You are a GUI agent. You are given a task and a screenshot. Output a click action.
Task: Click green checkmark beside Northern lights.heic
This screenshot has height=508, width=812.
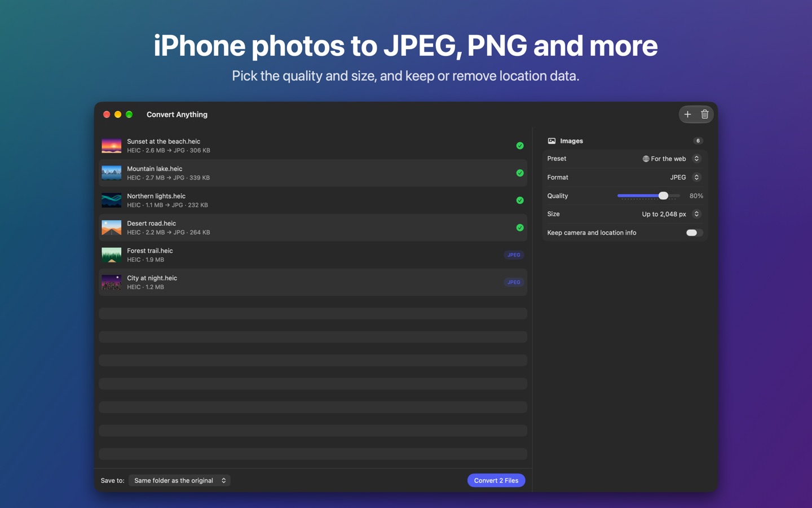tap(520, 200)
